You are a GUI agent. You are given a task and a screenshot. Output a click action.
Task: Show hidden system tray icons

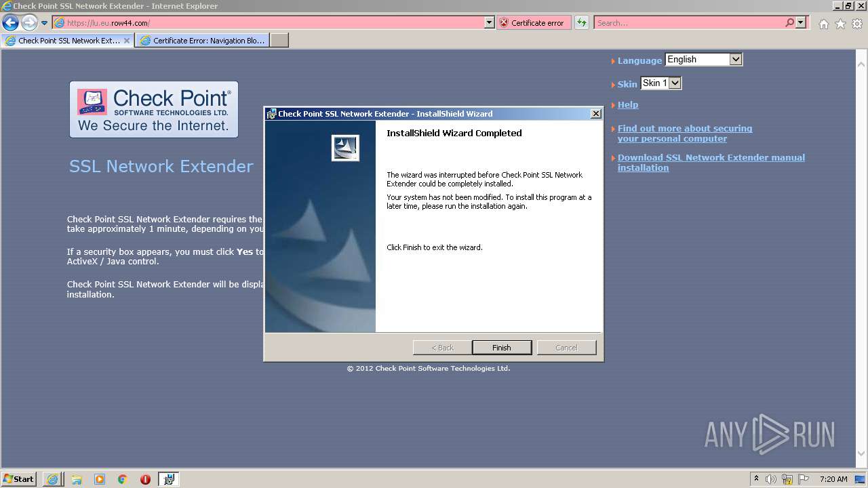click(x=756, y=479)
